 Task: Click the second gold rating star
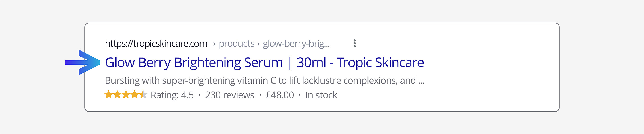[x=117, y=95]
